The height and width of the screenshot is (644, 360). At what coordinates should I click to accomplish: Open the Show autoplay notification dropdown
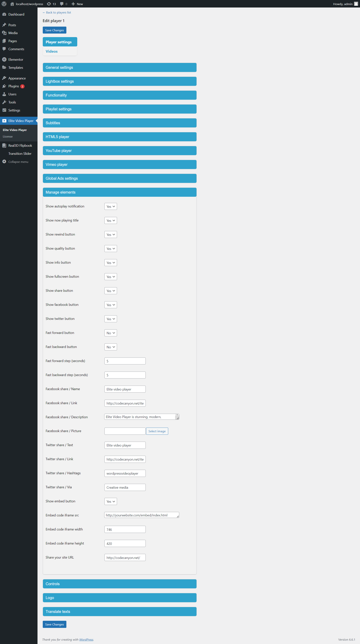111,206
